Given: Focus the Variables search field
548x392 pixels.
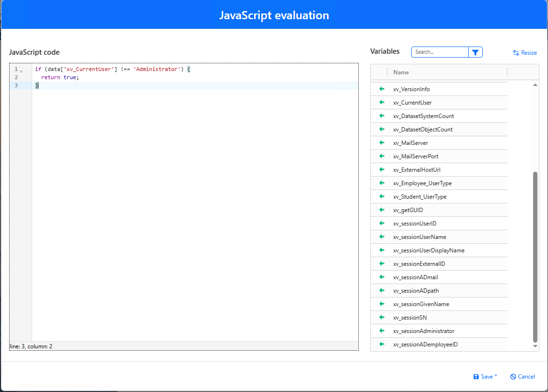Looking at the screenshot, I should pyautogui.click(x=439, y=52).
